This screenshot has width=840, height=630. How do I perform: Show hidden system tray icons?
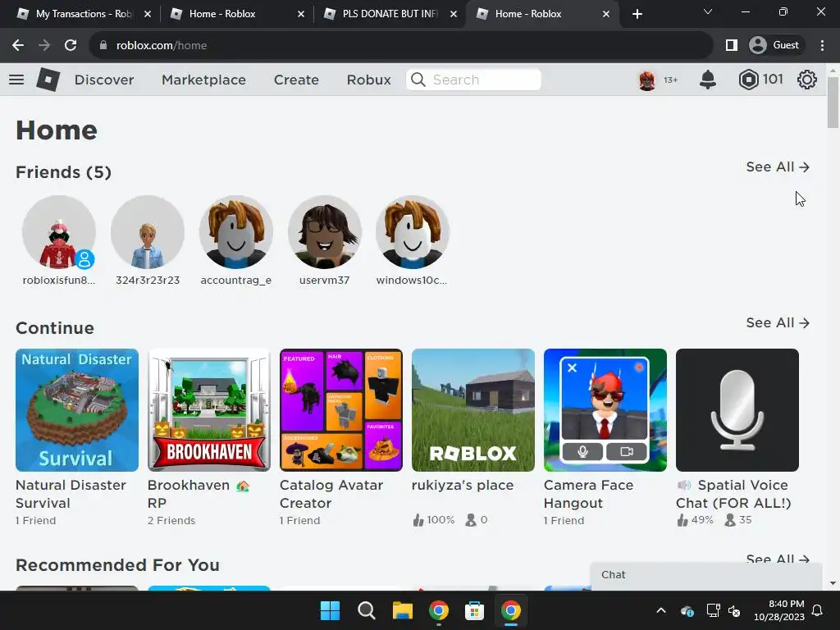(661, 610)
